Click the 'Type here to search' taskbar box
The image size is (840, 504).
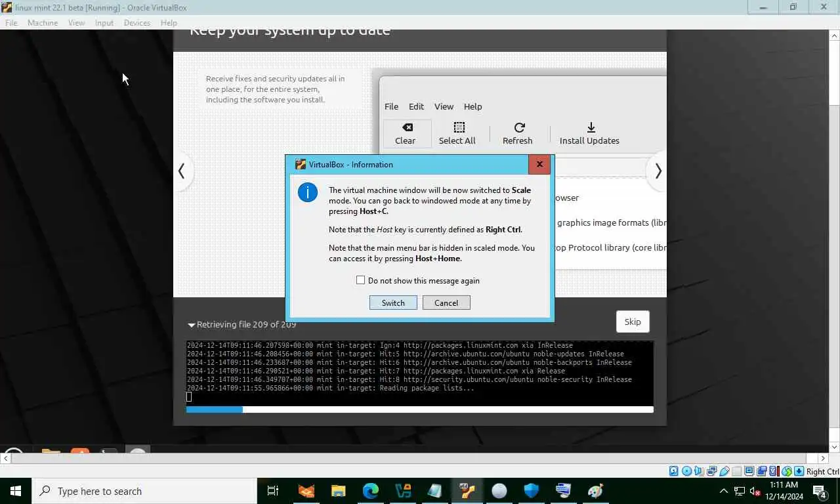tap(144, 491)
